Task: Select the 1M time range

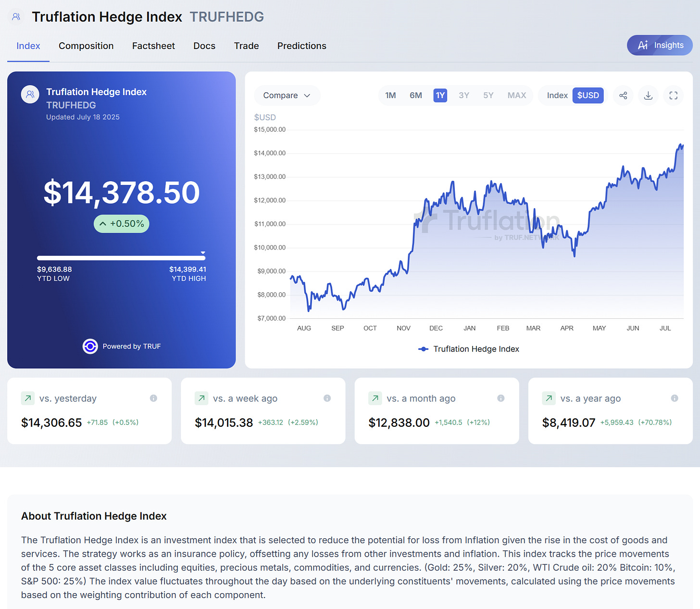Action: tap(390, 95)
